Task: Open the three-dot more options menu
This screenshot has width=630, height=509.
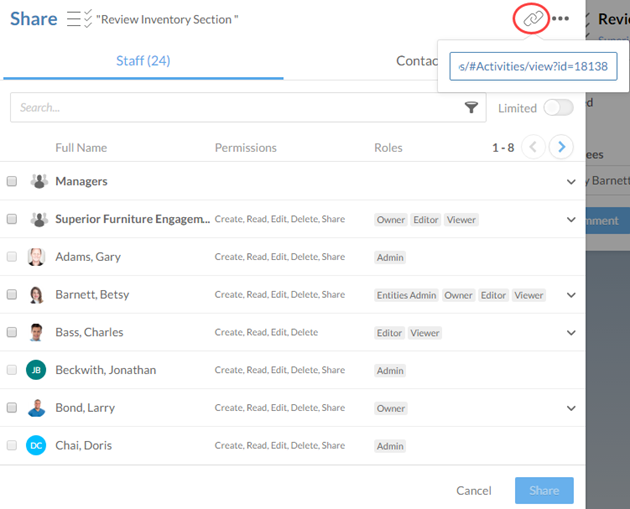Action: [x=561, y=19]
